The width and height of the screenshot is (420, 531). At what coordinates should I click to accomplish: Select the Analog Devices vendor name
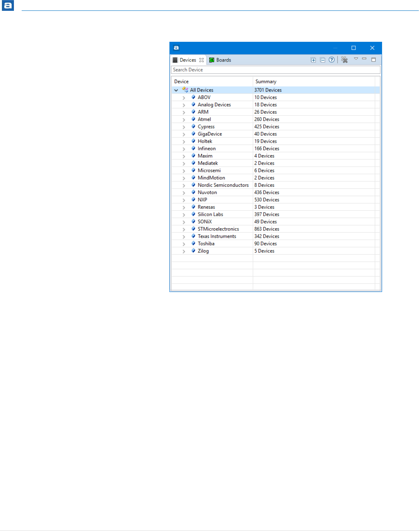click(214, 105)
